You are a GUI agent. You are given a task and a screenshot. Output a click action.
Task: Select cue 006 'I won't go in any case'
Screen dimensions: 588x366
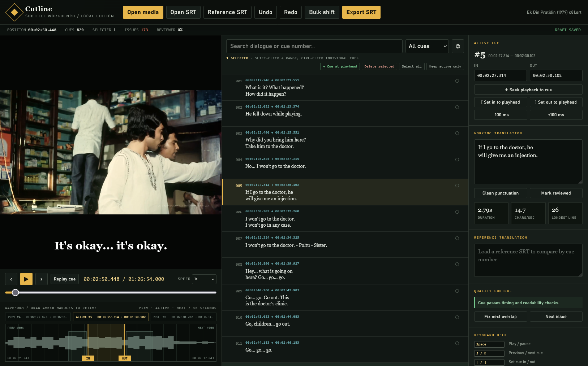click(x=345, y=218)
